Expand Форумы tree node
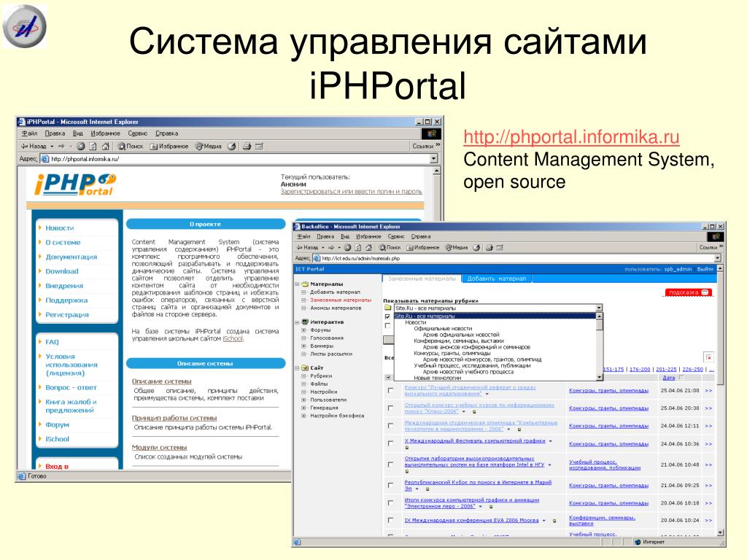The width and height of the screenshot is (747, 560). click(x=303, y=330)
